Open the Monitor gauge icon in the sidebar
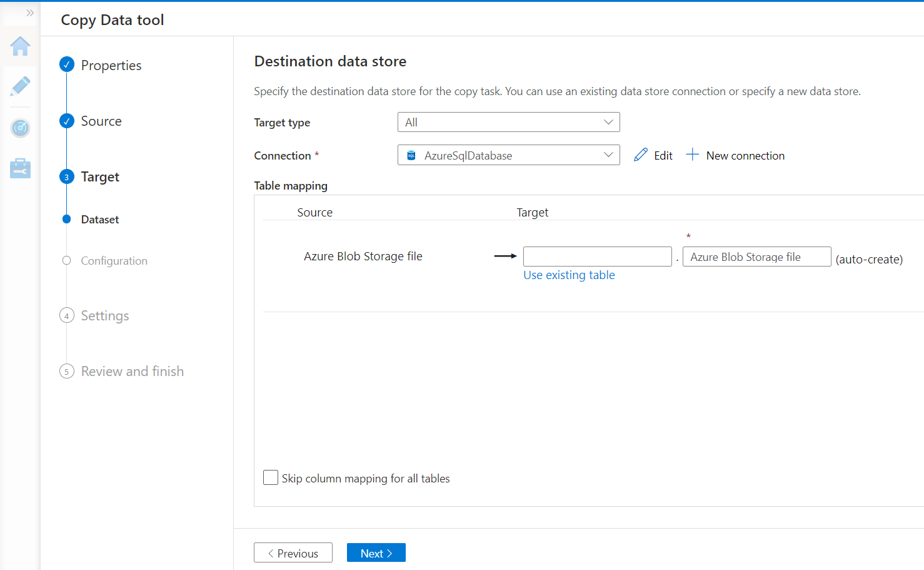Screen dimensions: 924x570 (x=20, y=128)
